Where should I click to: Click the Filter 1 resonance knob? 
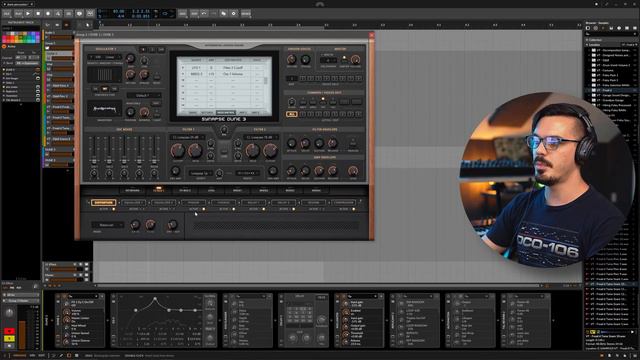[x=195, y=151]
